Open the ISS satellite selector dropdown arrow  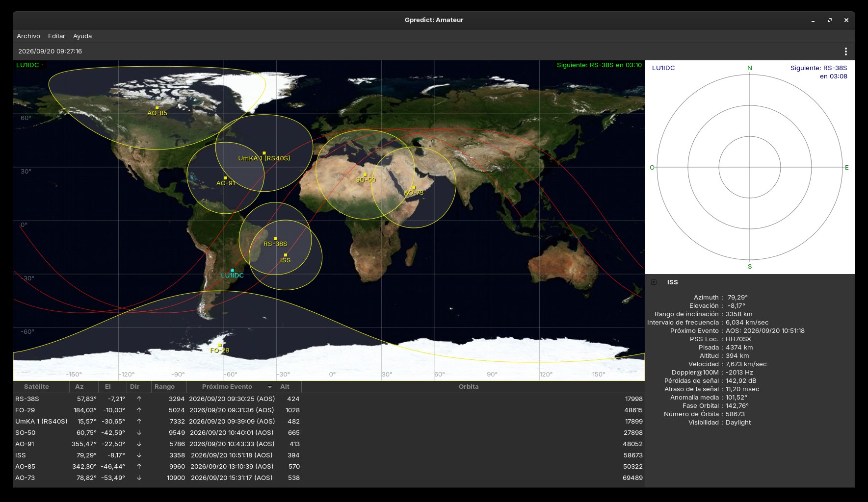[654, 282]
